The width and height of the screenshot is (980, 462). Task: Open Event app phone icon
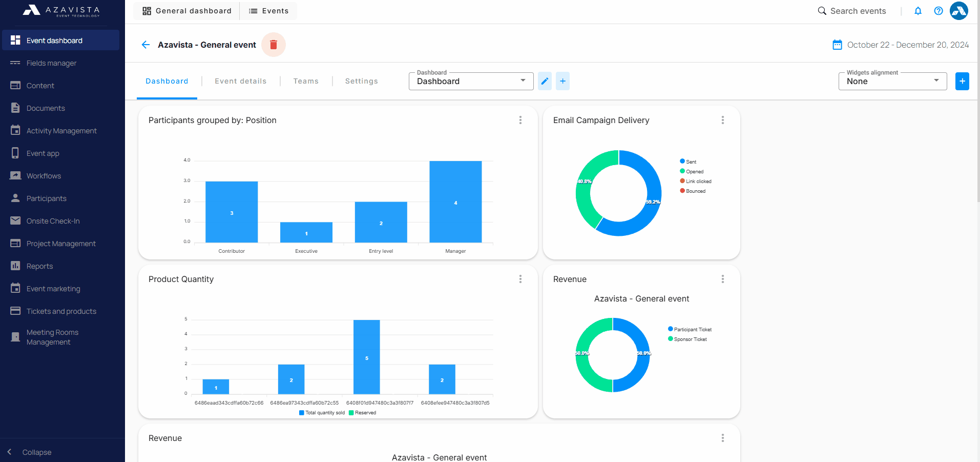point(15,153)
